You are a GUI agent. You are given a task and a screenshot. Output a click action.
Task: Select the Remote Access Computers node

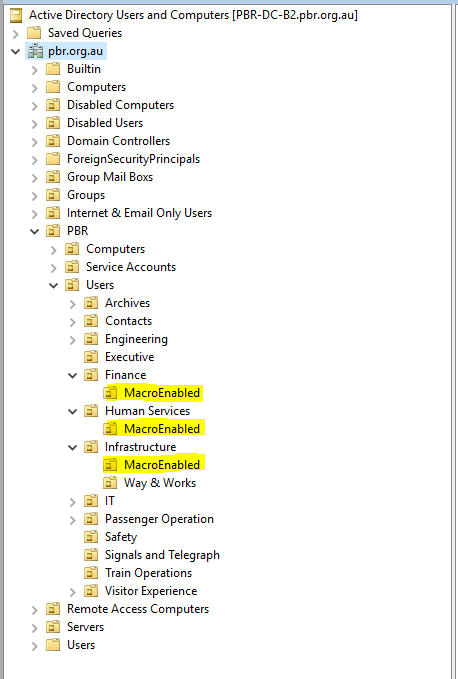[x=138, y=609]
